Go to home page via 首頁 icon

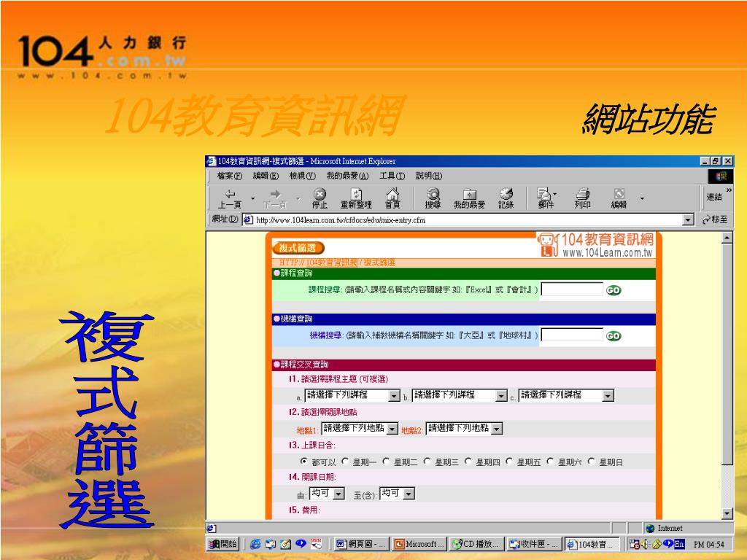pyautogui.click(x=392, y=198)
